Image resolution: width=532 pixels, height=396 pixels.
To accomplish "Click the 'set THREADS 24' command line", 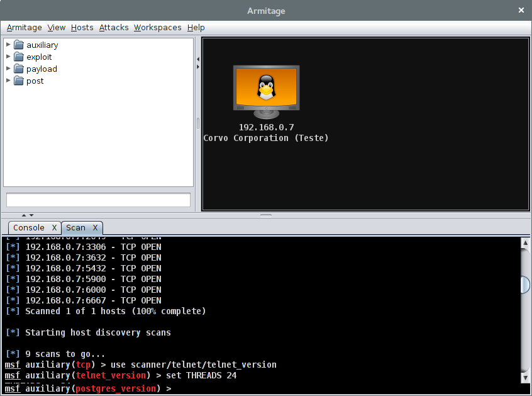I will (121, 375).
